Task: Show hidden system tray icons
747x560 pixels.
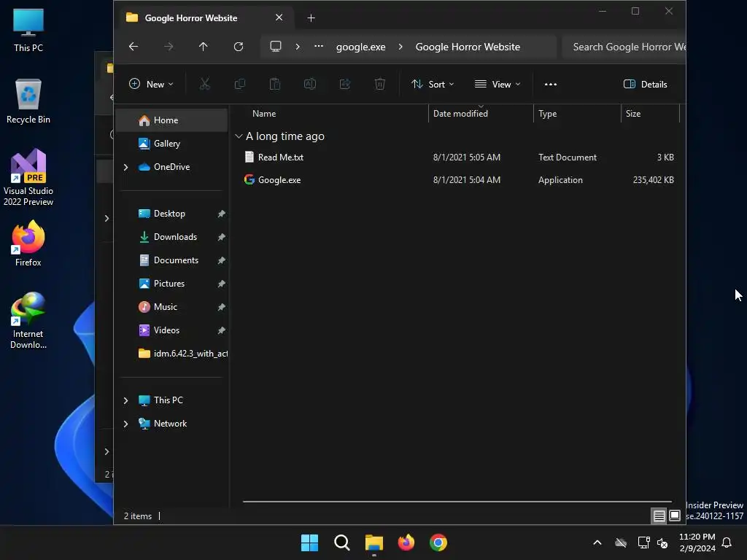Action: click(x=597, y=542)
